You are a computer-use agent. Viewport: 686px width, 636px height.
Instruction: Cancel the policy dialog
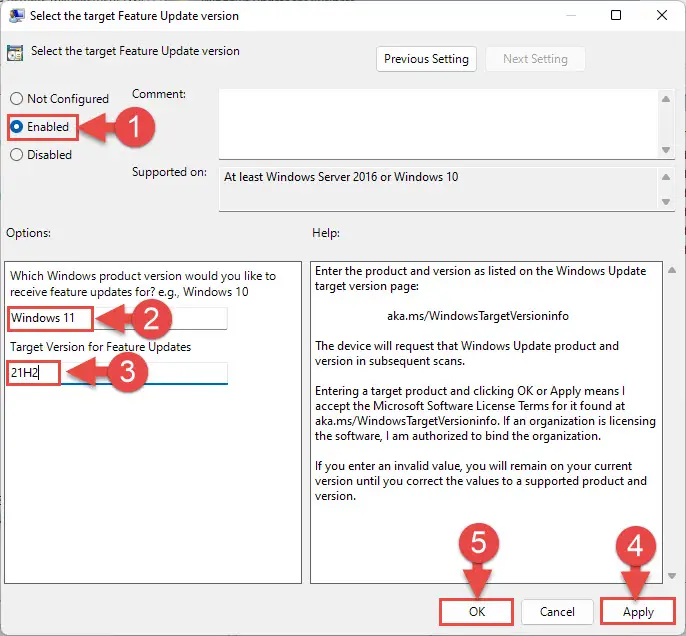click(557, 611)
